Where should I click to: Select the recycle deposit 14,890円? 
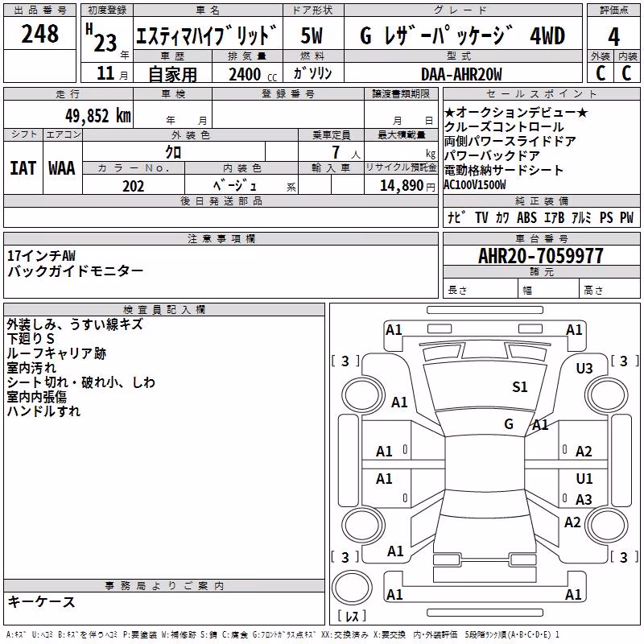tap(407, 186)
